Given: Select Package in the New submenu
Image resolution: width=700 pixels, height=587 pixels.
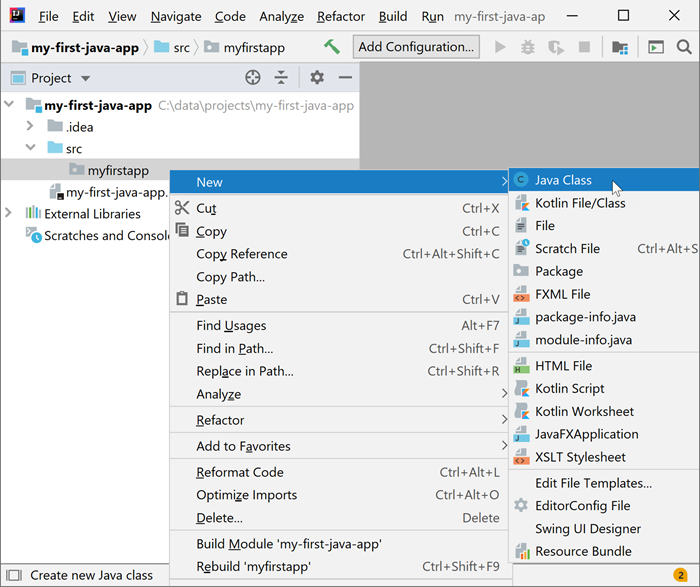Looking at the screenshot, I should tap(558, 271).
